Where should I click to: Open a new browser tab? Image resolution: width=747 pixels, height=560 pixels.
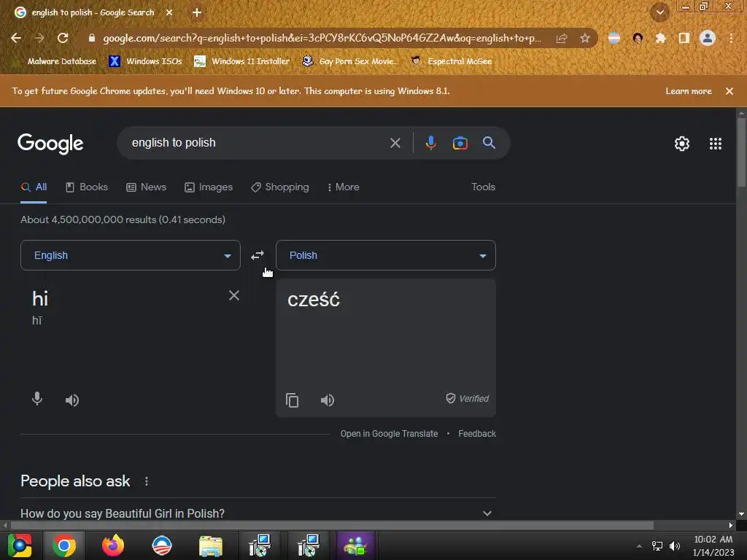click(197, 13)
